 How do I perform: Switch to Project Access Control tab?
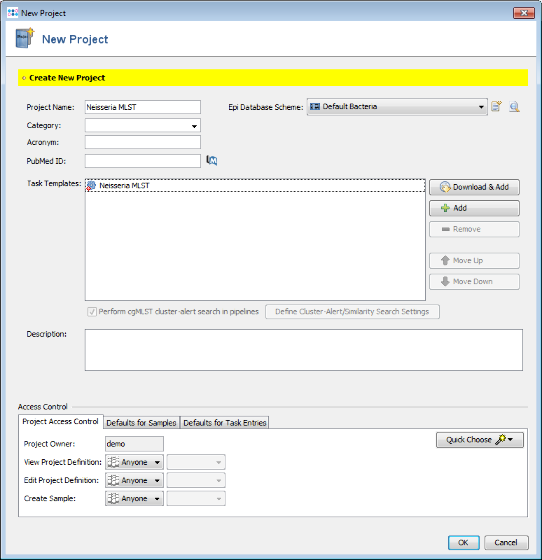pyautogui.click(x=60, y=421)
